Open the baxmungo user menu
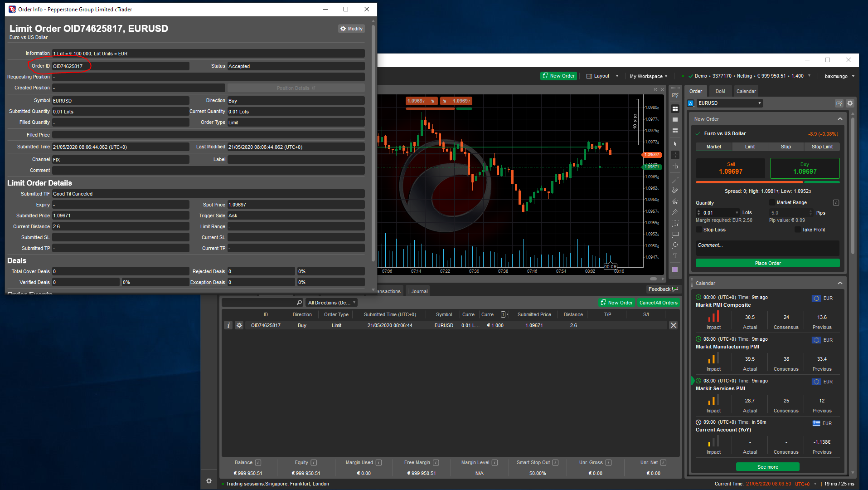Screen dimensions: 868x490 point(839,76)
